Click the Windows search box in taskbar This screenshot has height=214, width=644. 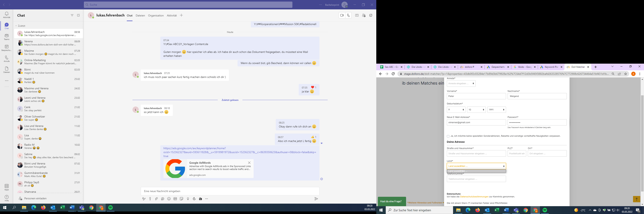[419, 210]
